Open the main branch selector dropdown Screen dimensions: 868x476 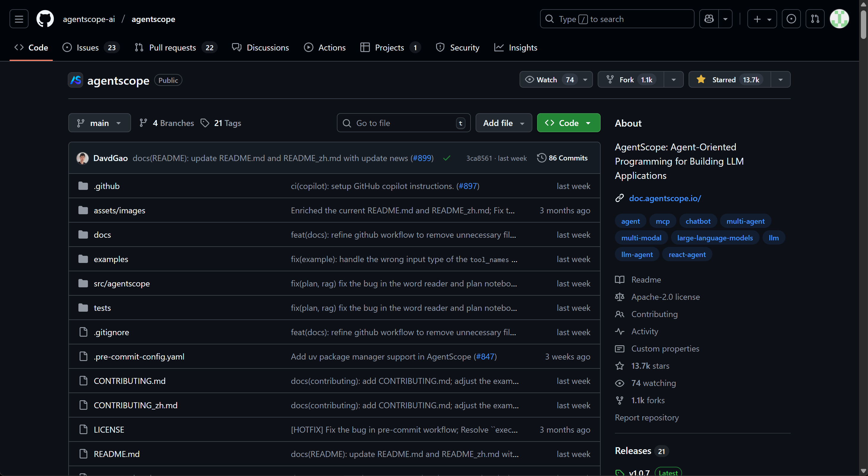(100, 123)
